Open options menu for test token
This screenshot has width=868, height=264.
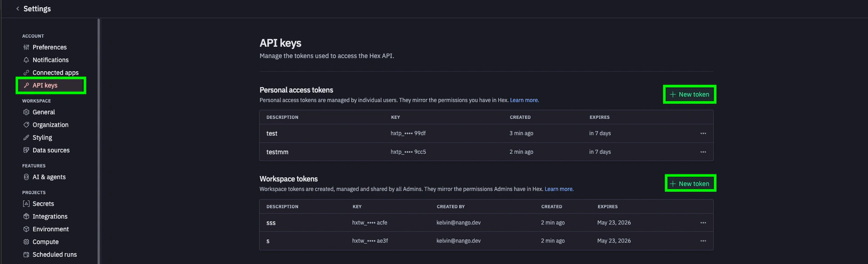703,133
